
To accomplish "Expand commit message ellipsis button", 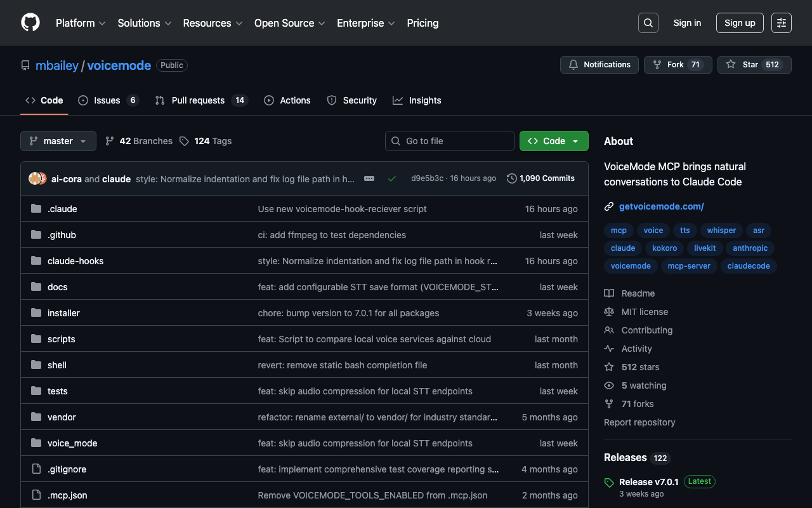I will click(x=369, y=179).
